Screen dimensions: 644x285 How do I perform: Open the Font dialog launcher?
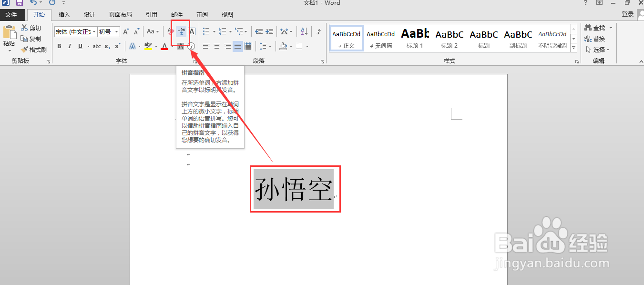click(195, 61)
